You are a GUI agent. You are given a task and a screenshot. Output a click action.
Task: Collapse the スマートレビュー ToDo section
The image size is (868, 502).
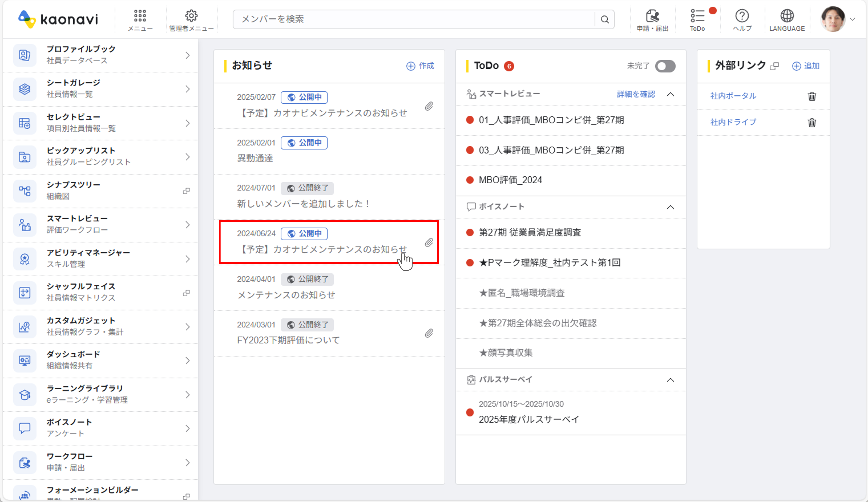click(670, 94)
